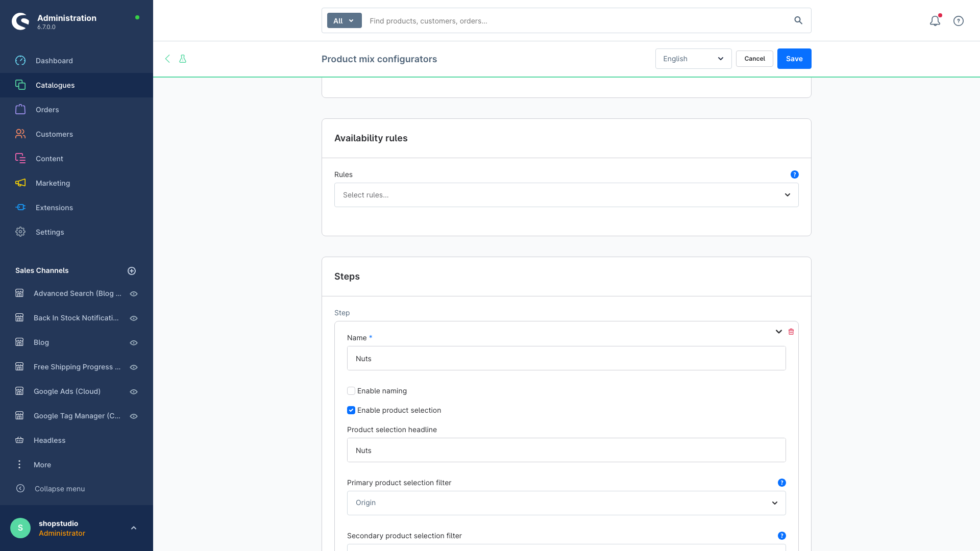Show help for Rules field
980x551 pixels.
click(x=795, y=174)
